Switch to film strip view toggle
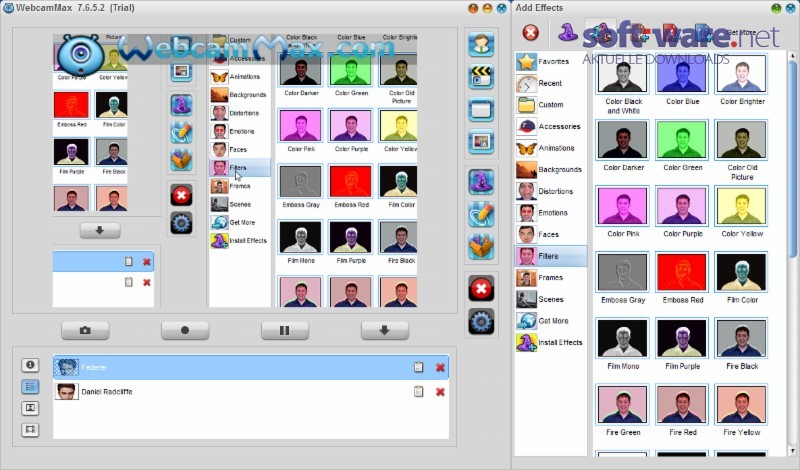Screen dimensions: 800x470 pyautogui.click(x=30, y=429)
